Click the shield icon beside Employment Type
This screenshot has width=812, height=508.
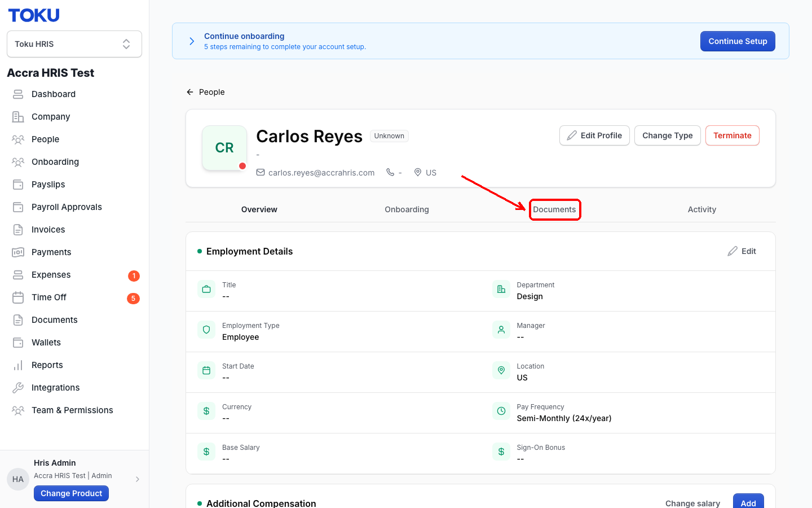206,330
